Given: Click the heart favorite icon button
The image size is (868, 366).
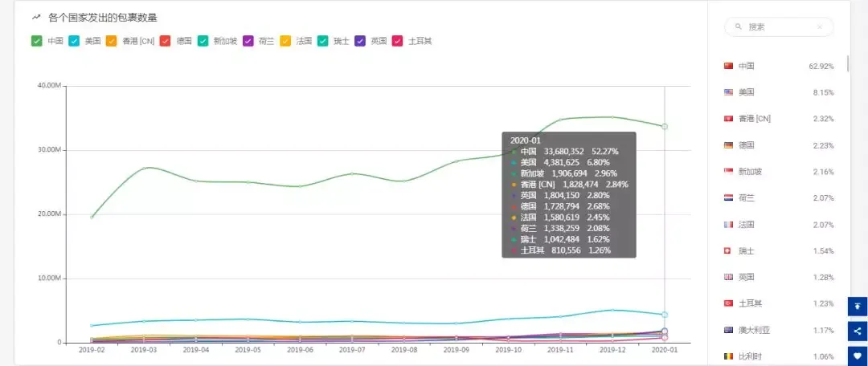Looking at the screenshot, I should tap(858, 356).
